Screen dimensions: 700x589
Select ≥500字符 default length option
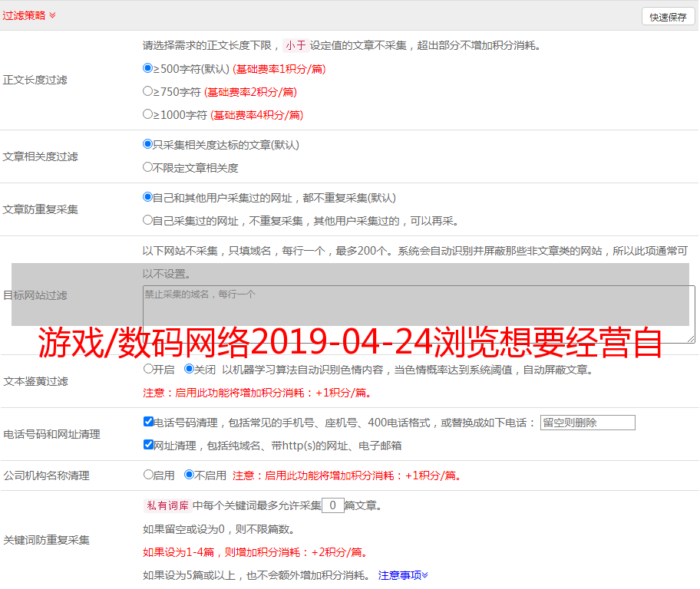click(x=148, y=68)
